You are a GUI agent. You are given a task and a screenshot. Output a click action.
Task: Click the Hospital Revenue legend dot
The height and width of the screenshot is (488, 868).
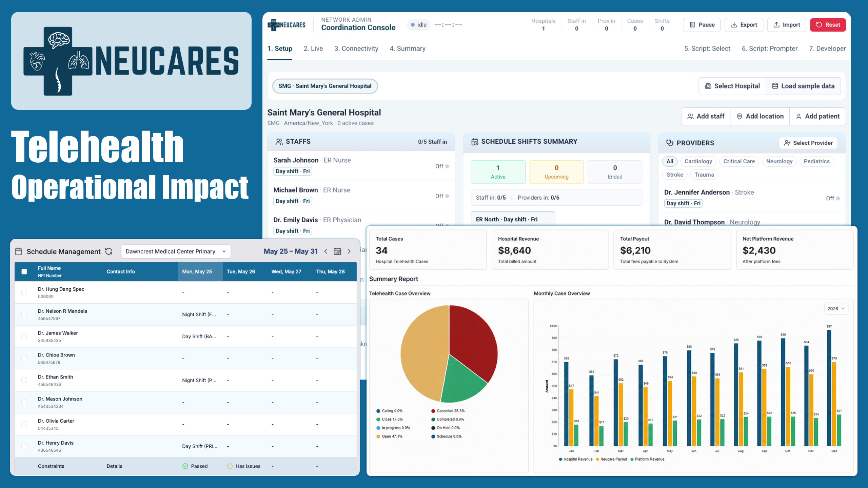click(560, 460)
